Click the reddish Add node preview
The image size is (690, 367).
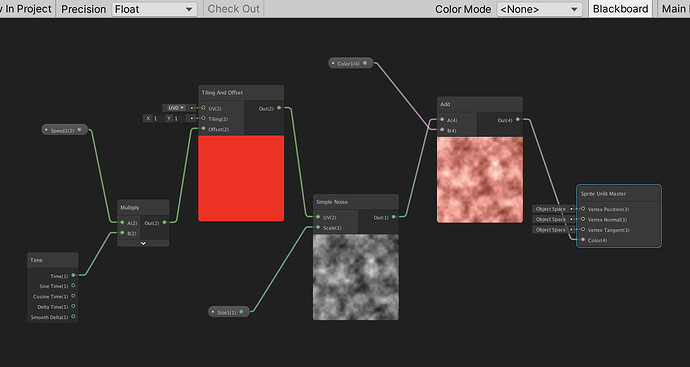(480, 180)
